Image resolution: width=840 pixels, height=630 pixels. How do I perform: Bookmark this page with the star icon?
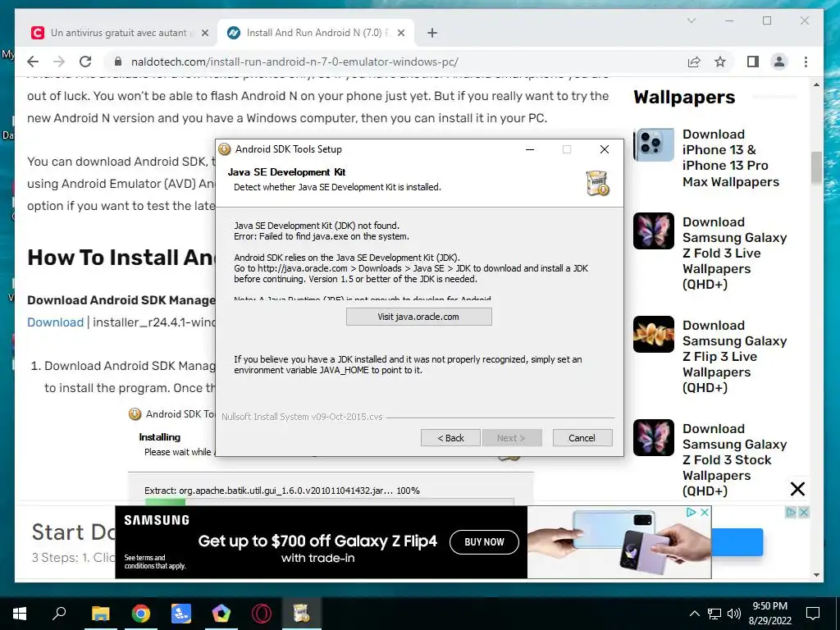[720, 62]
